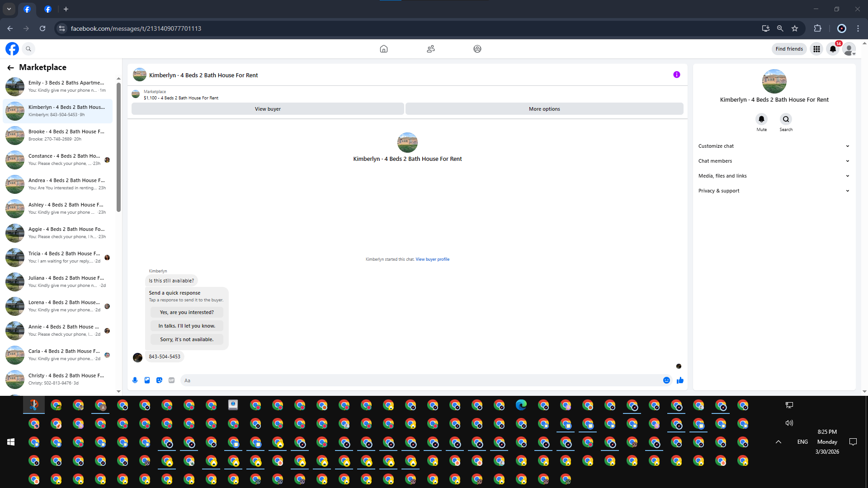
Task: Click the View buyer button
Action: point(268,109)
